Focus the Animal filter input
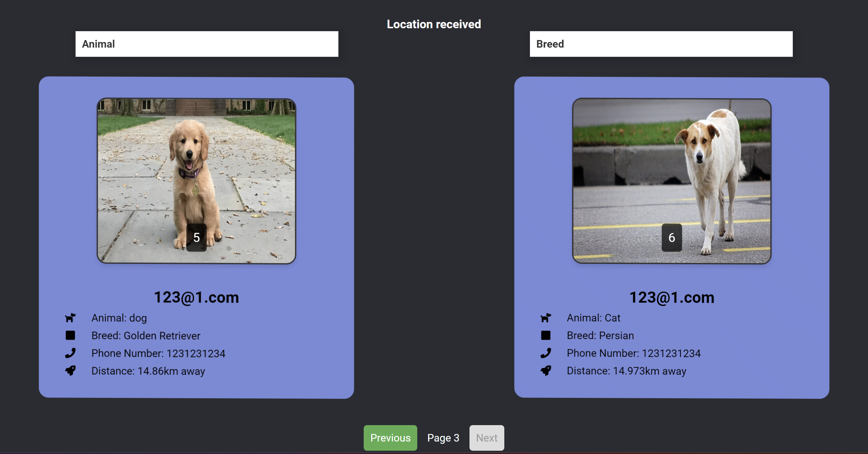The image size is (868, 454). 207,44
